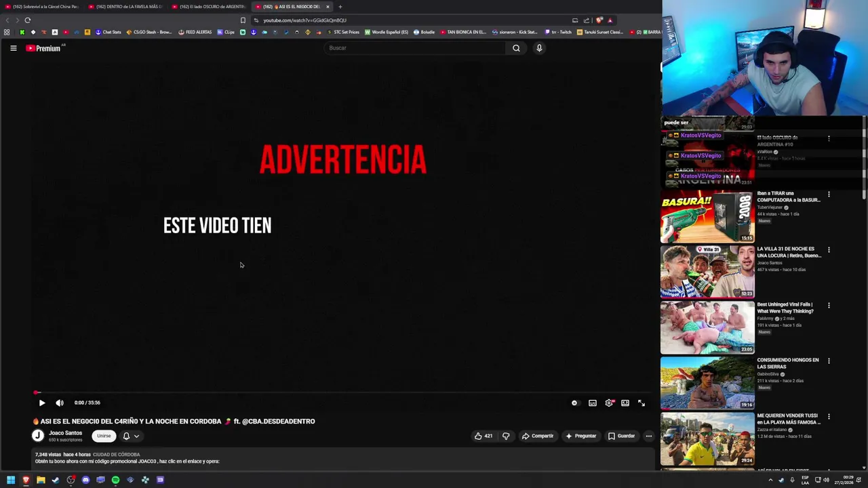Click the bookmark icon beside the address bar
This screenshot has width=868, height=488.
[243, 20]
